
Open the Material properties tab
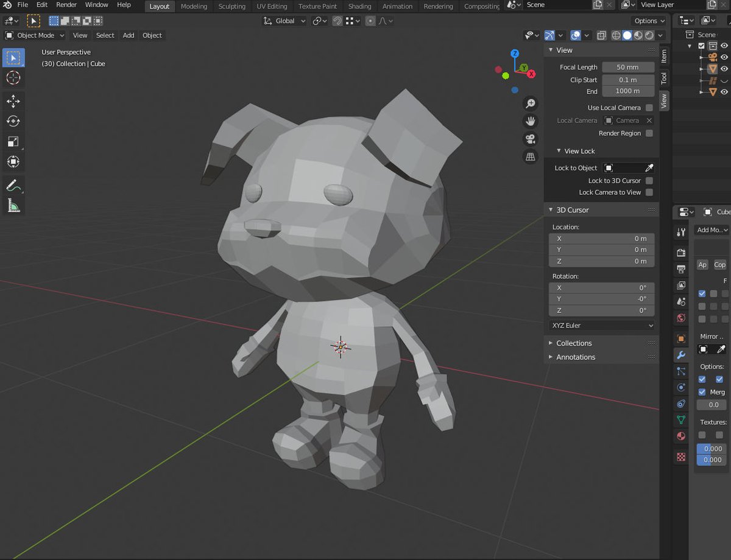pyautogui.click(x=681, y=436)
